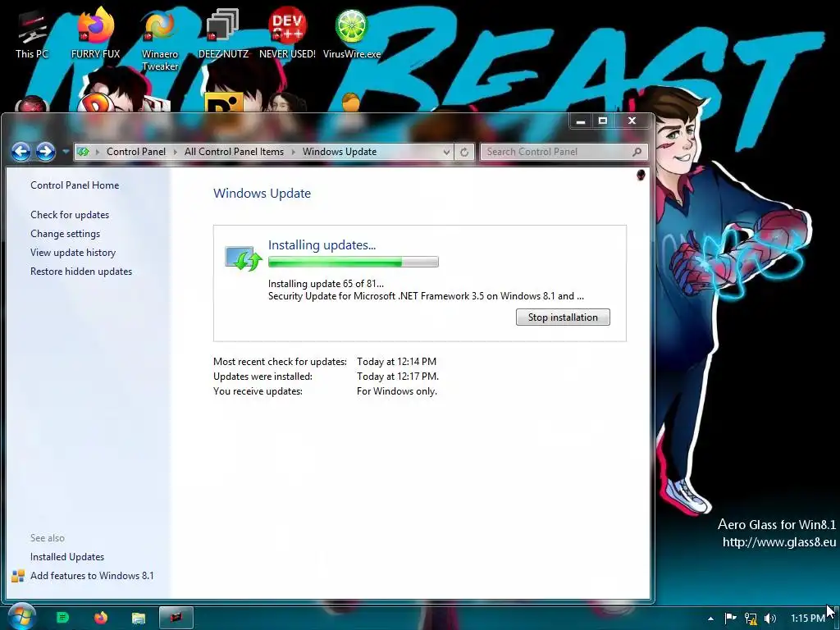Open Change settings link
The height and width of the screenshot is (630, 840).
65,234
